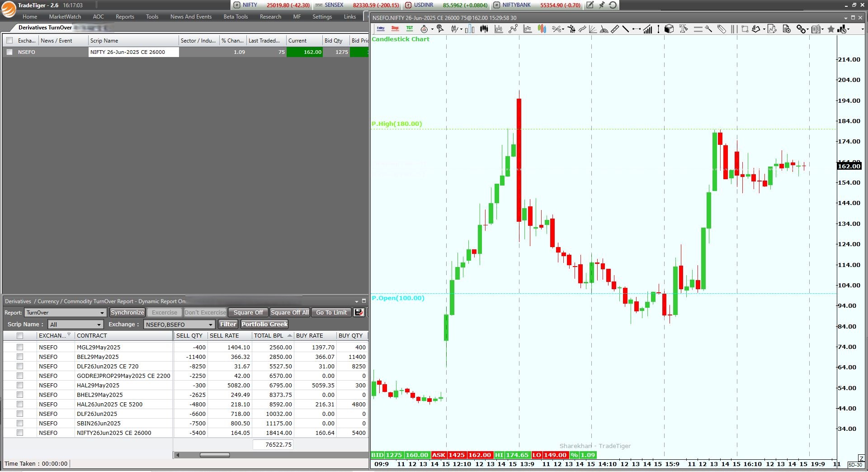Open the turnover report panel dropdown arrow
This screenshot has width=868, height=472.
[x=356, y=301]
